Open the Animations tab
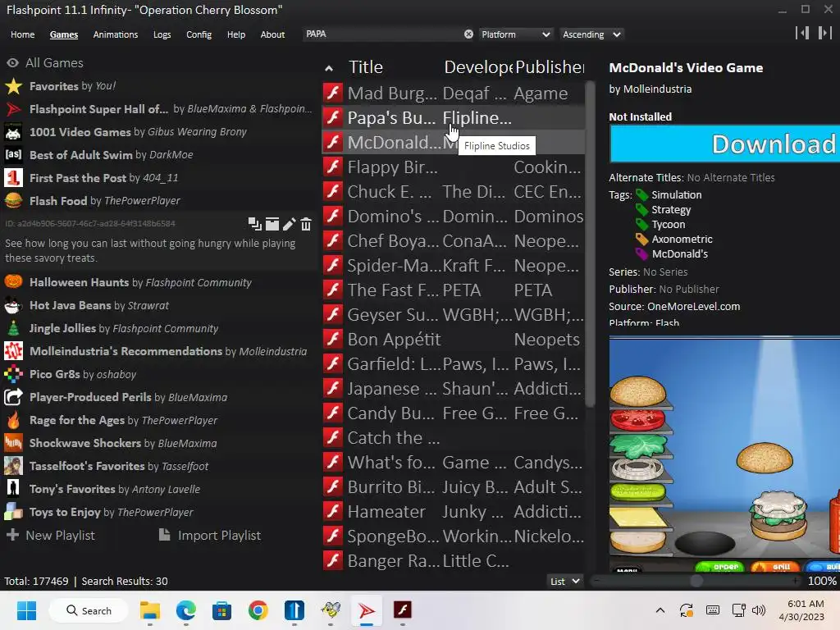The width and height of the screenshot is (840, 630). [115, 34]
